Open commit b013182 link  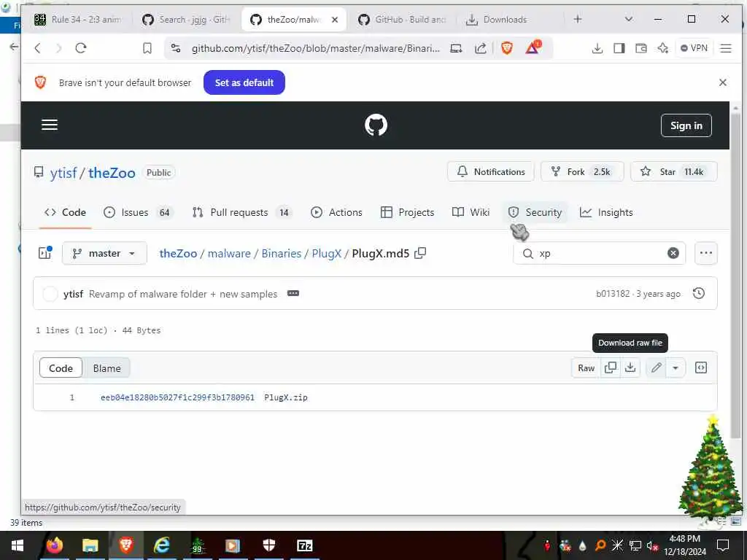point(613,294)
